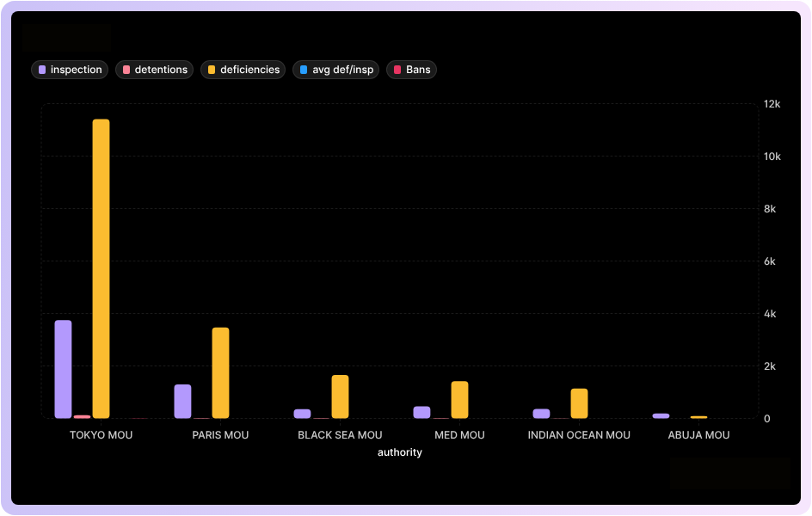
Task: Toggle the avg def/insp legend item
Action: tap(336, 70)
